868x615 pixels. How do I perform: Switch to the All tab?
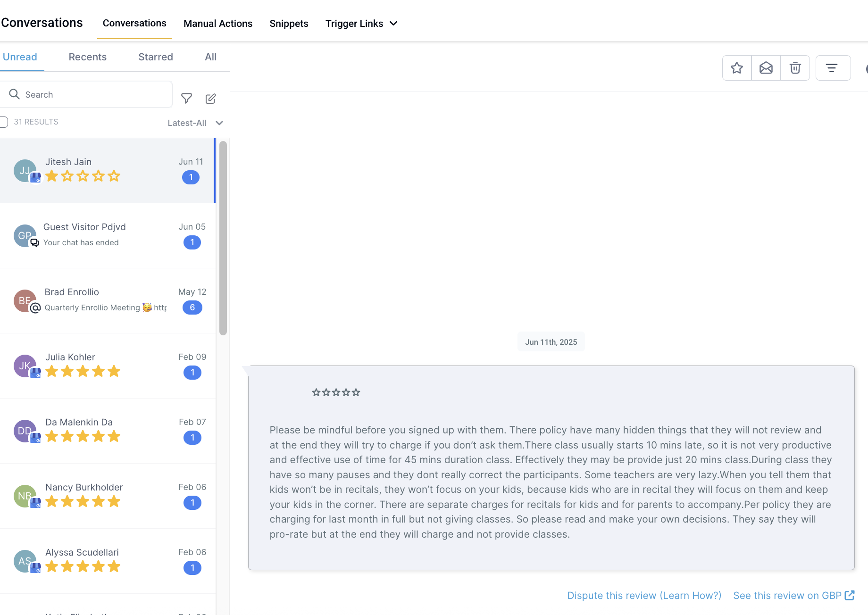tap(211, 57)
